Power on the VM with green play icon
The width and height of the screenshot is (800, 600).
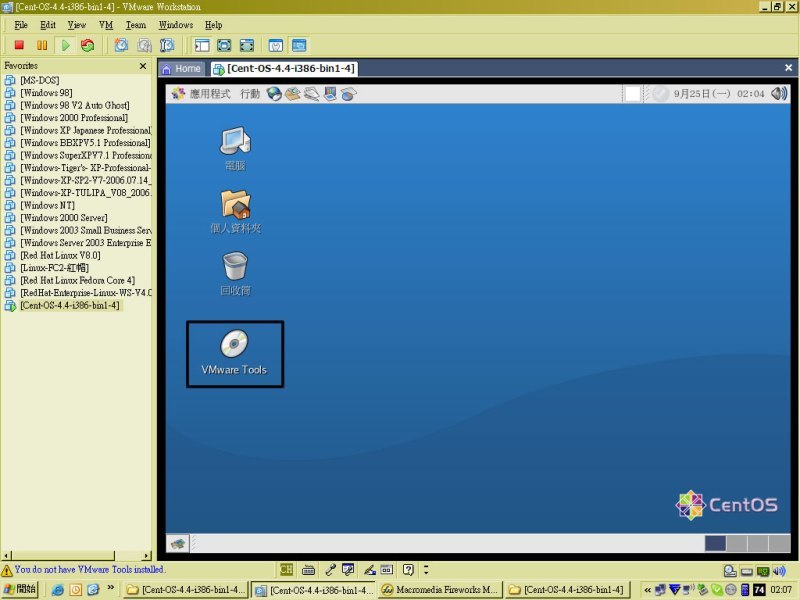click(x=65, y=45)
